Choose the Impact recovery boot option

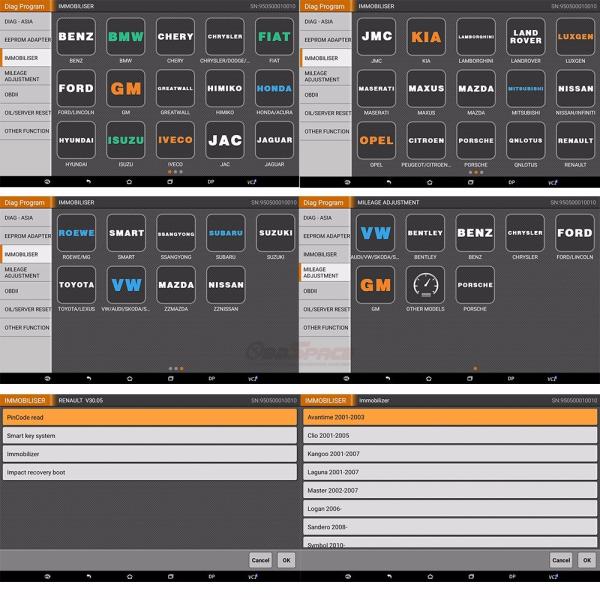click(150, 472)
